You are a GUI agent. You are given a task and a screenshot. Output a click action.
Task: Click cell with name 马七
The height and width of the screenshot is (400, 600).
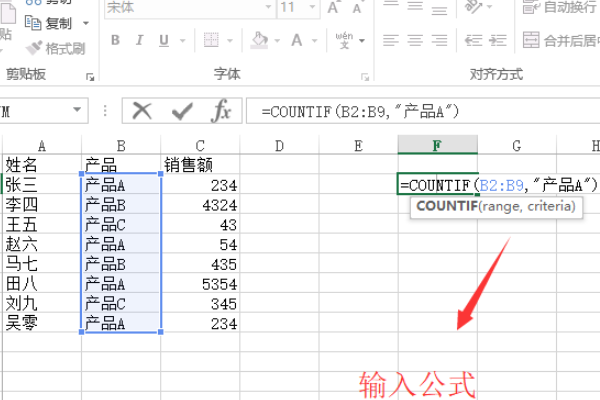pos(42,264)
